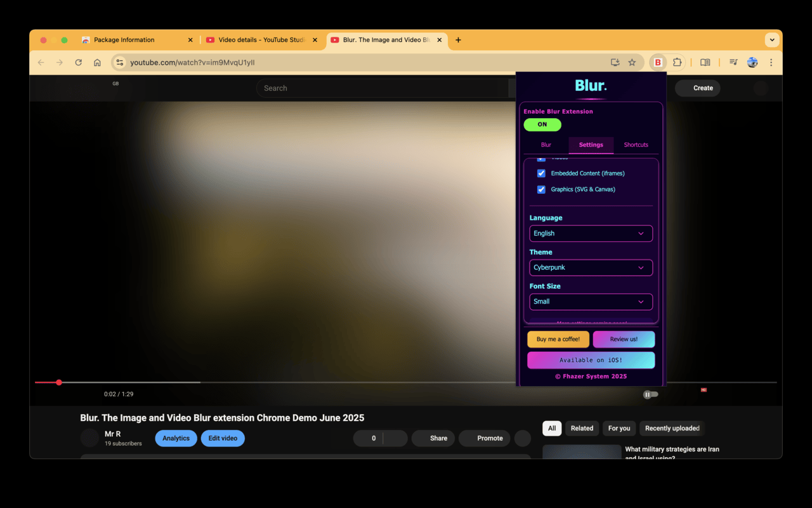
Task: Close the Package Information tab
Action: [x=190, y=40]
